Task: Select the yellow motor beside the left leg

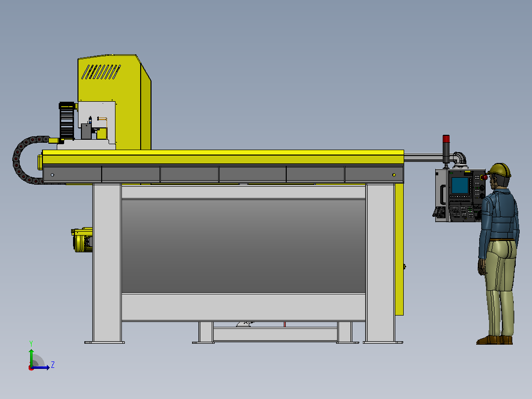Action: click(82, 239)
